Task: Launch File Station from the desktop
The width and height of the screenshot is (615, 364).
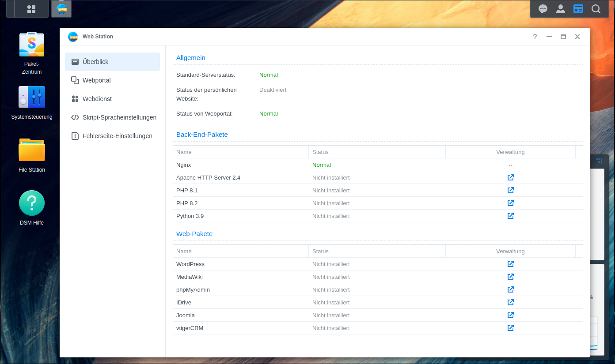Action: point(32,150)
